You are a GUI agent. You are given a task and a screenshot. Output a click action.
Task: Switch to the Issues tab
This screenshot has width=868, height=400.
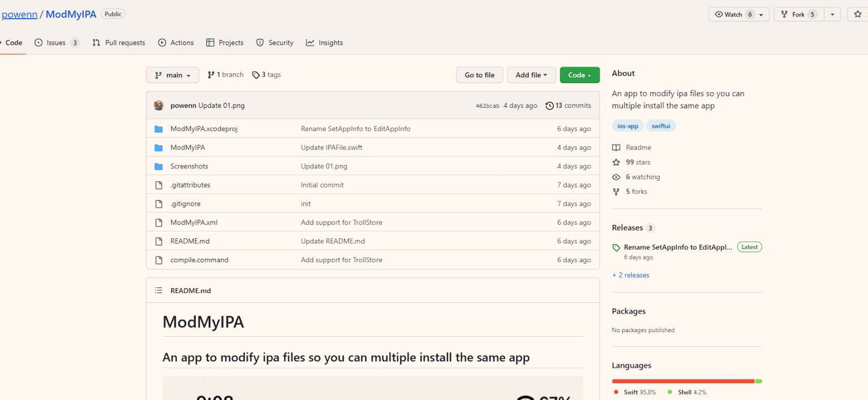(x=57, y=43)
